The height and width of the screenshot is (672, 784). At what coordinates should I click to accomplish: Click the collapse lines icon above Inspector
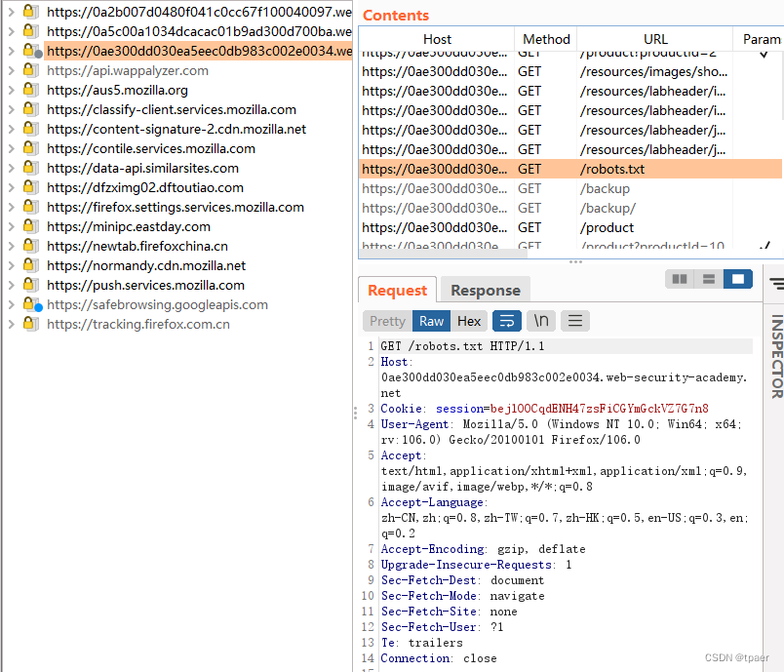click(x=776, y=284)
